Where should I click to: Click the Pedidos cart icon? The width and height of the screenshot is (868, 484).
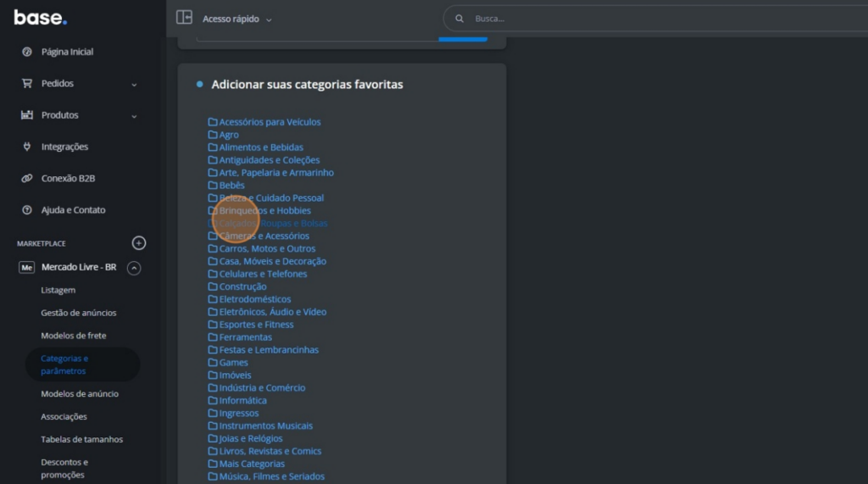(x=26, y=84)
